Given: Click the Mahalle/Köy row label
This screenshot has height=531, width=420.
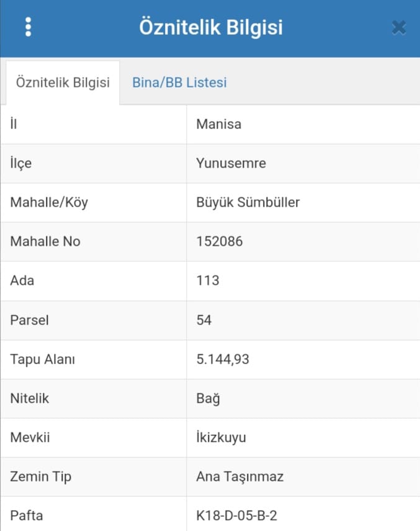Looking at the screenshot, I should 49,202.
